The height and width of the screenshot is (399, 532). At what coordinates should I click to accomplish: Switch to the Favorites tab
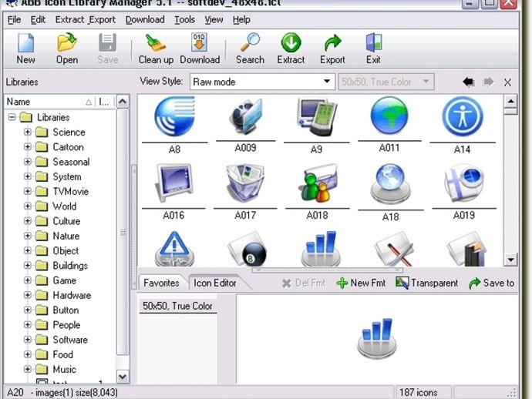pos(161,283)
